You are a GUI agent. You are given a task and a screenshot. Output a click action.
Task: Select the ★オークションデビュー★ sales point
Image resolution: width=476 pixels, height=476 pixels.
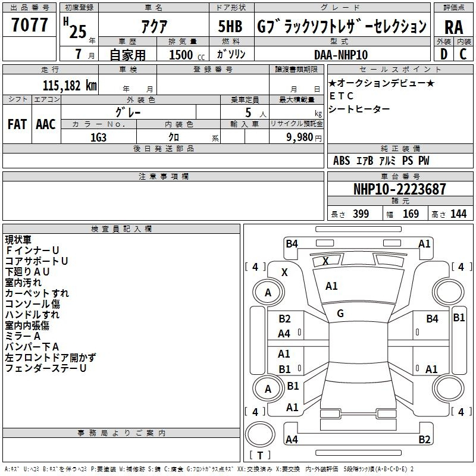(381, 83)
